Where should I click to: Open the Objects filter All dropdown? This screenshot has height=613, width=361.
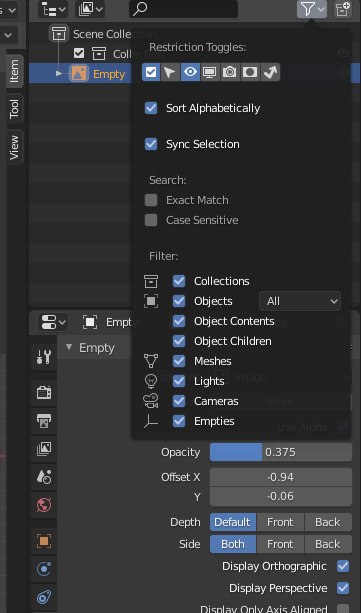(300, 301)
